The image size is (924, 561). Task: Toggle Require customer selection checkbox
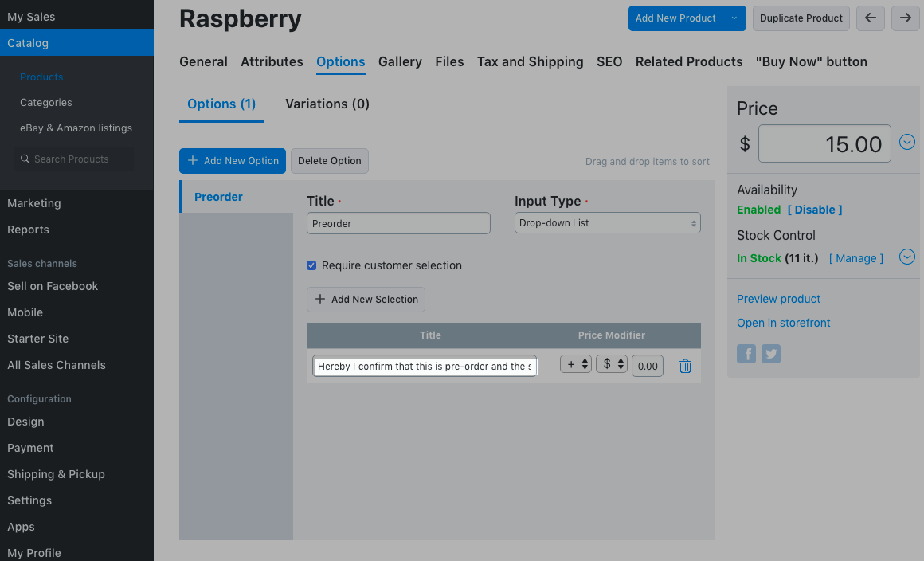click(311, 265)
